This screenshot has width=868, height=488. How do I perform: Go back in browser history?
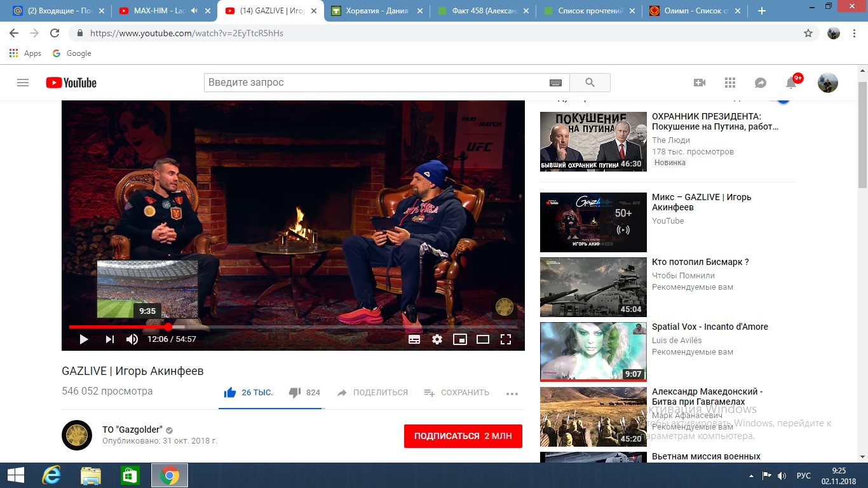point(14,33)
